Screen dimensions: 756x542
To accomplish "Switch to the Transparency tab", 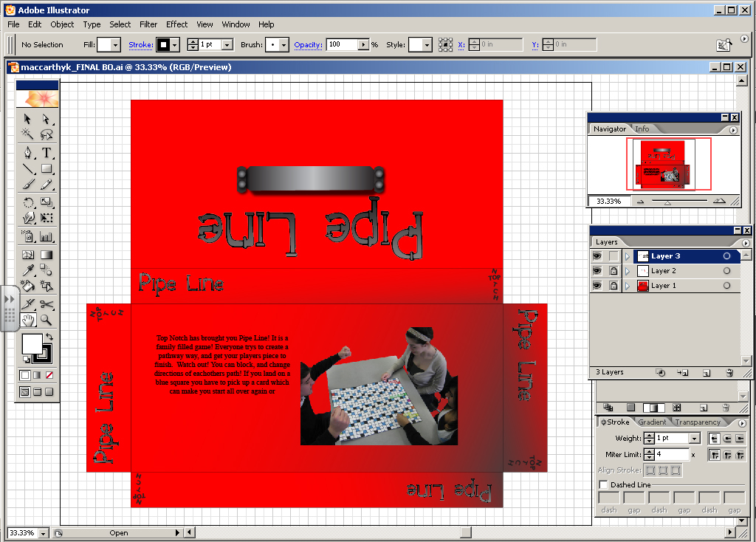I will 697,422.
